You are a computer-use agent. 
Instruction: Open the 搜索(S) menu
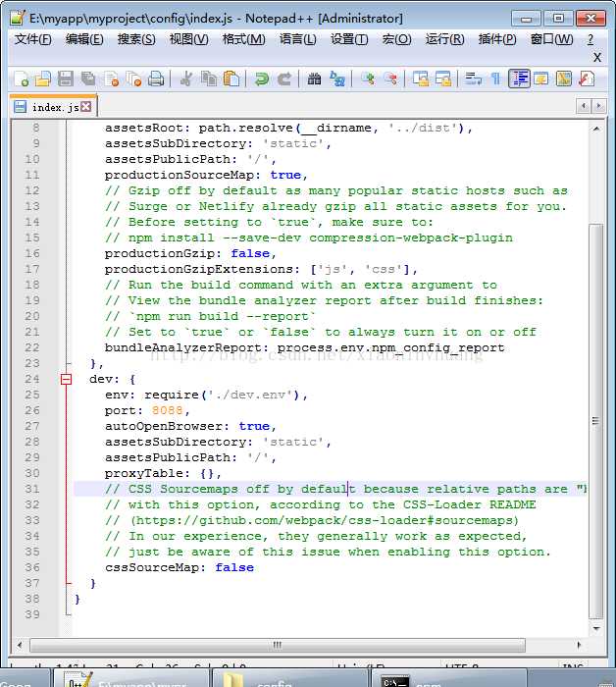point(136,39)
